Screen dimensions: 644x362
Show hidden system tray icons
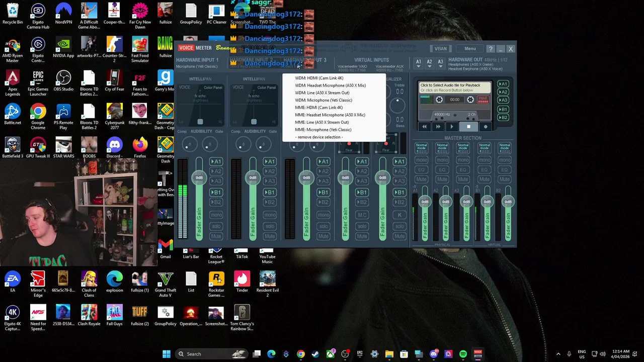click(x=558, y=354)
